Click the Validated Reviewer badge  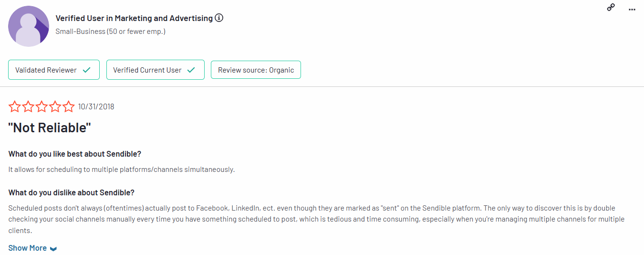pyautogui.click(x=54, y=70)
